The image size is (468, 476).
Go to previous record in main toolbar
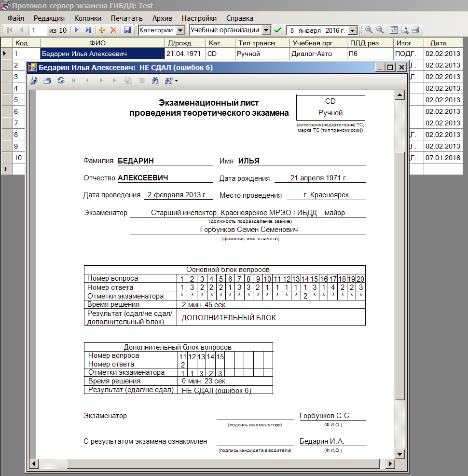pyautogui.click(x=21, y=30)
